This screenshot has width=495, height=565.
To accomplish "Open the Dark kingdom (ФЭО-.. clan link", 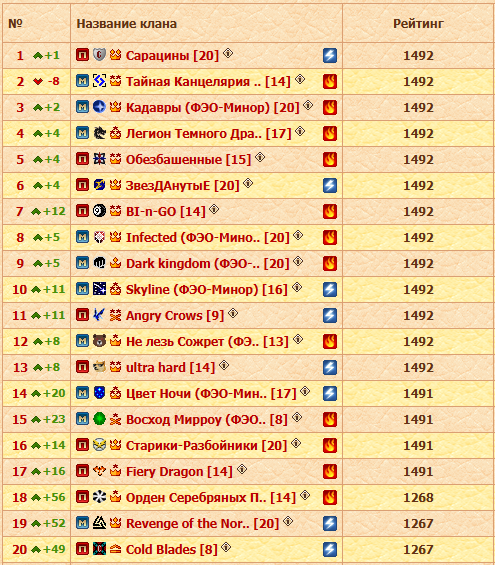I will click(x=208, y=263).
